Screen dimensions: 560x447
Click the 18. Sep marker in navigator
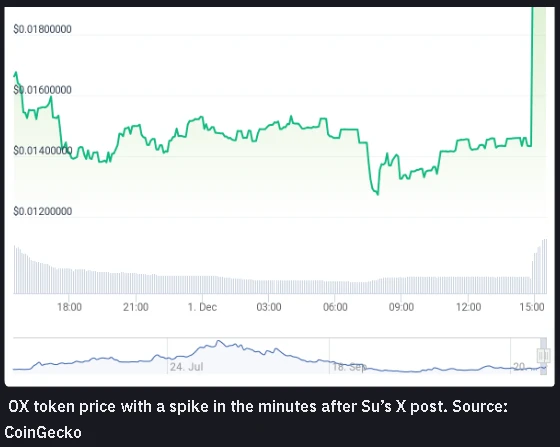click(x=349, y=367)
